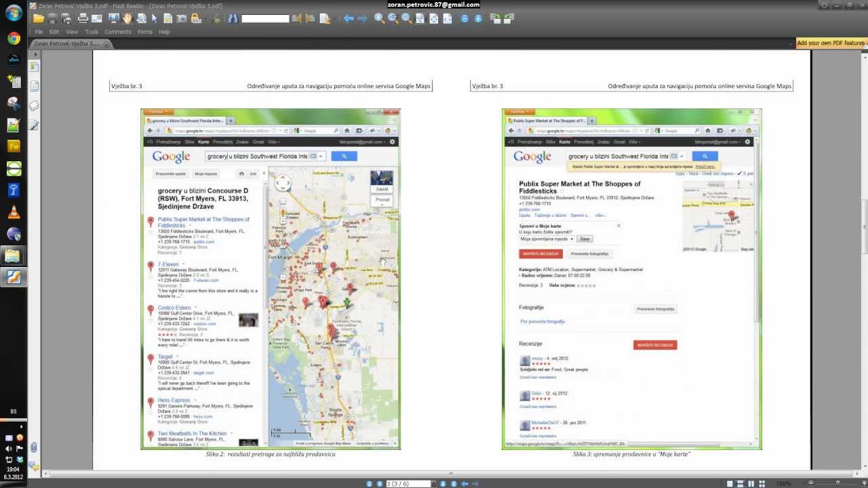The height and width of the screenshot is (488, 868).
Task: Click Add your own PDF features banner
Action: point(831,43)
